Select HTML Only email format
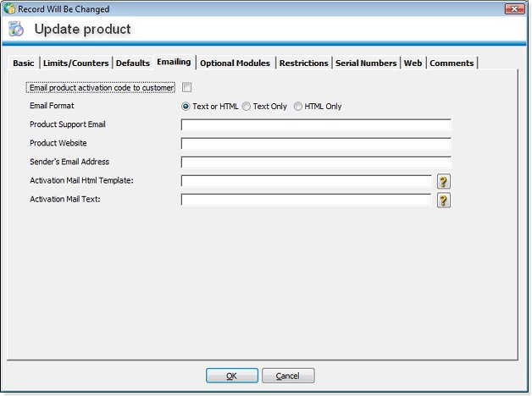This screenshot has width=532, height=396. coord(298,107)
